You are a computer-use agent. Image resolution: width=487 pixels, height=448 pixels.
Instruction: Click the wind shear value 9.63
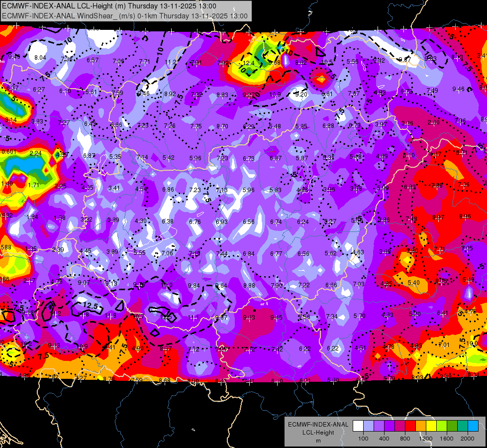[249, 317]
